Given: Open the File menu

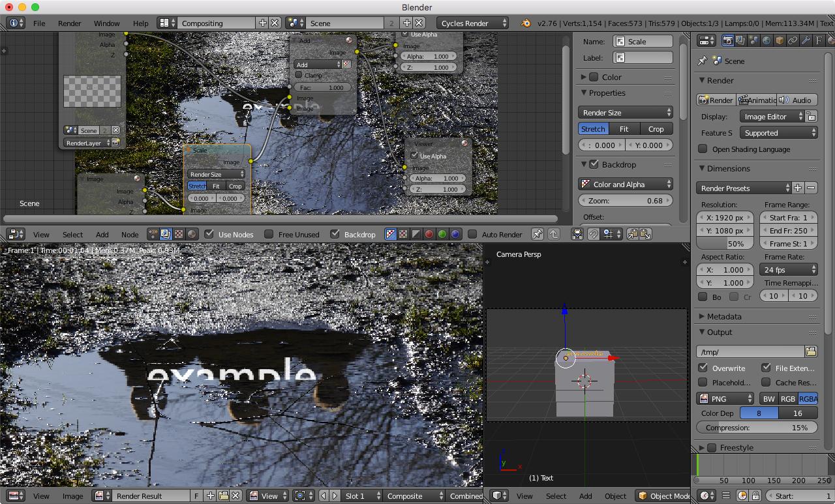Looking at the screenshot, I should (39, 23).
